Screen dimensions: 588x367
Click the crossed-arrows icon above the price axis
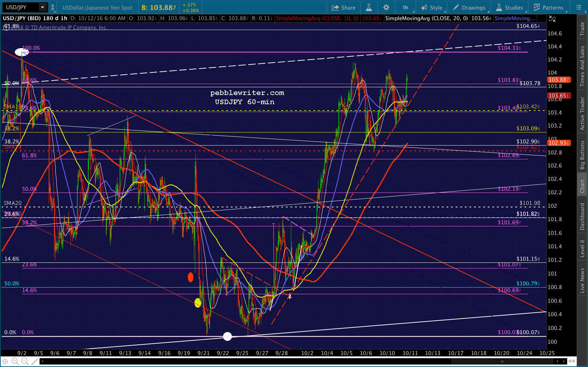click(552, 19)
